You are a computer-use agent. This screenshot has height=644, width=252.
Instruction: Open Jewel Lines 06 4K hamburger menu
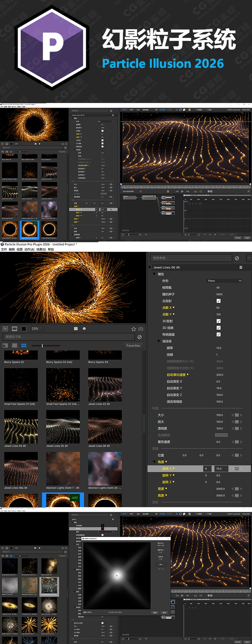pos(241,267)
